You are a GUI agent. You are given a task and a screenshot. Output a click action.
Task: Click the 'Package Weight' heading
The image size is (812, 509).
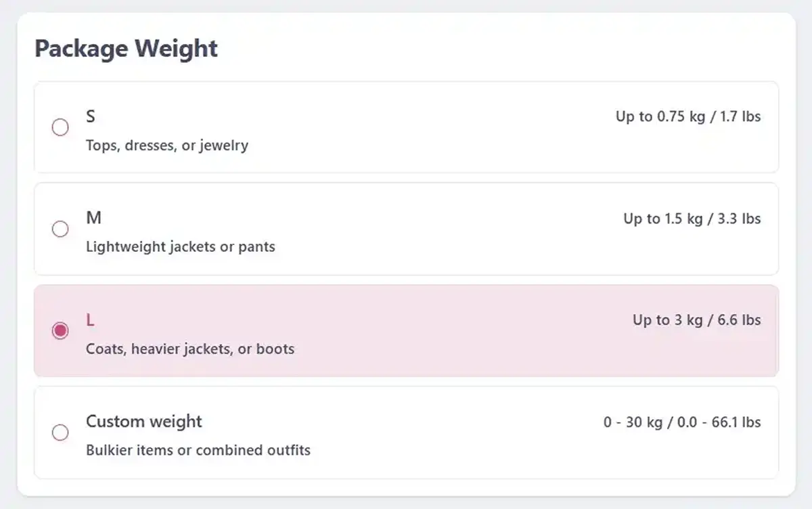(x=126, y=48)
